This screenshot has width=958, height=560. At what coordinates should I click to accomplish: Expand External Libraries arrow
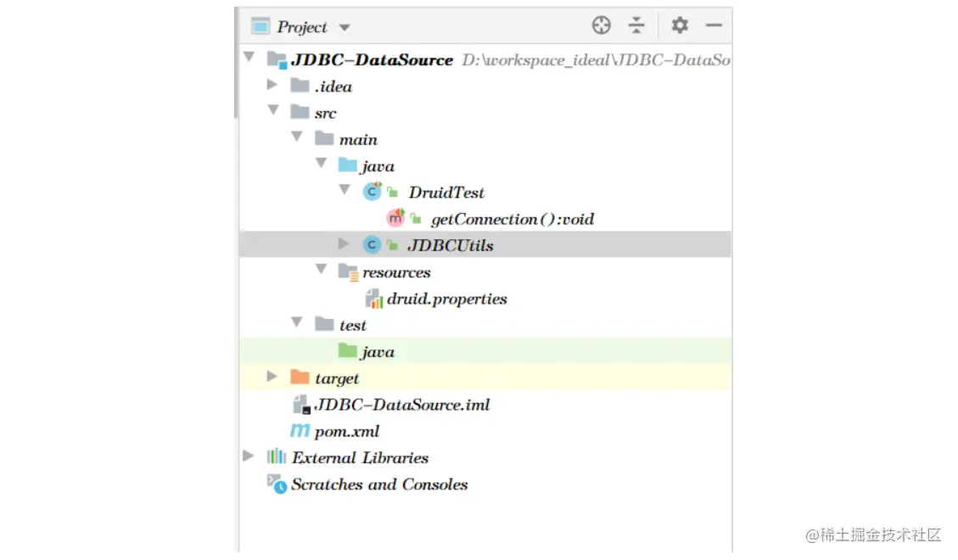coord(248,456)
